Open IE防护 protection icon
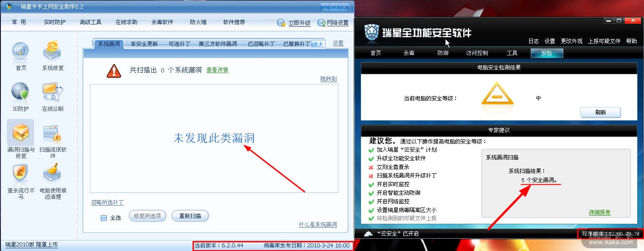644x251 pixels. 20,92
